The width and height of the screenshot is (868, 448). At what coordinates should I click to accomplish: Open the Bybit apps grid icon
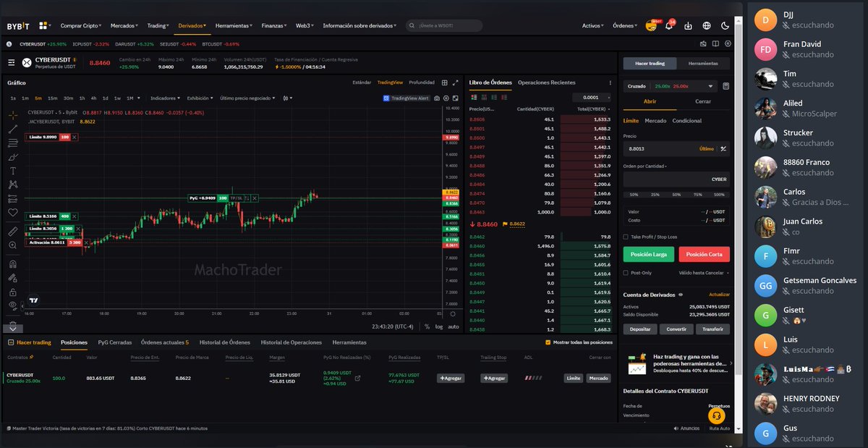point(43,25)
